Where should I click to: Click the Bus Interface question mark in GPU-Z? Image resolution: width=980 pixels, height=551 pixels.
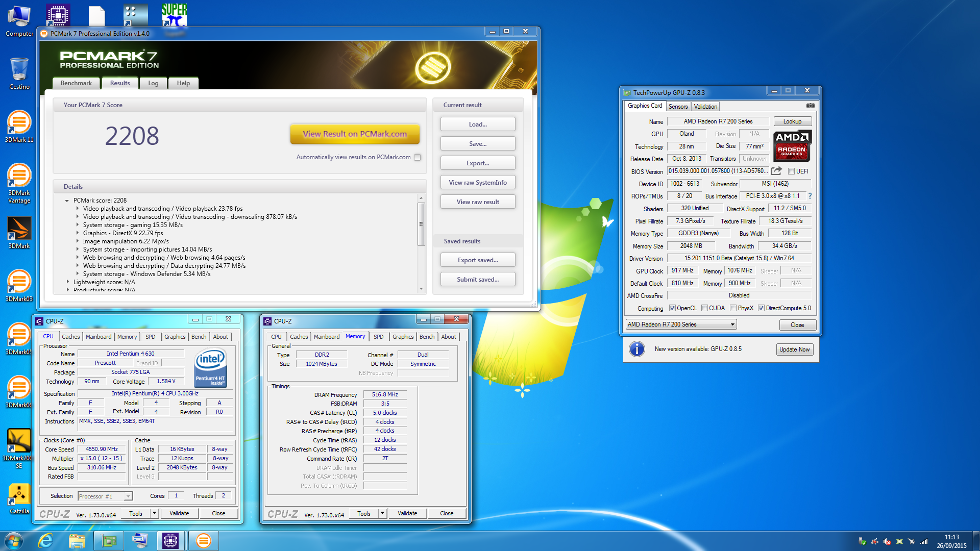pyautogui.click(x=810, y=196)
